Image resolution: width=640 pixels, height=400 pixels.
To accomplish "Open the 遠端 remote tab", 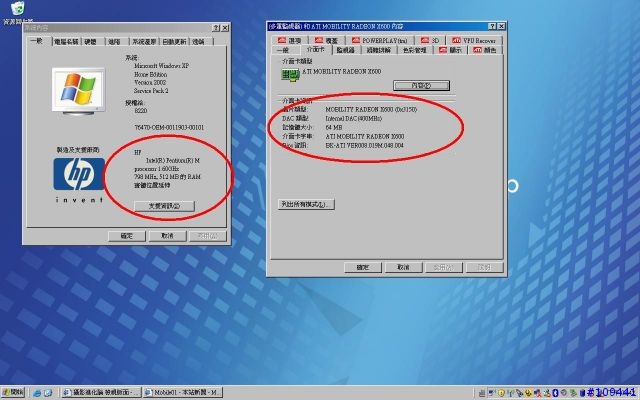I will [x=199, y=42].
